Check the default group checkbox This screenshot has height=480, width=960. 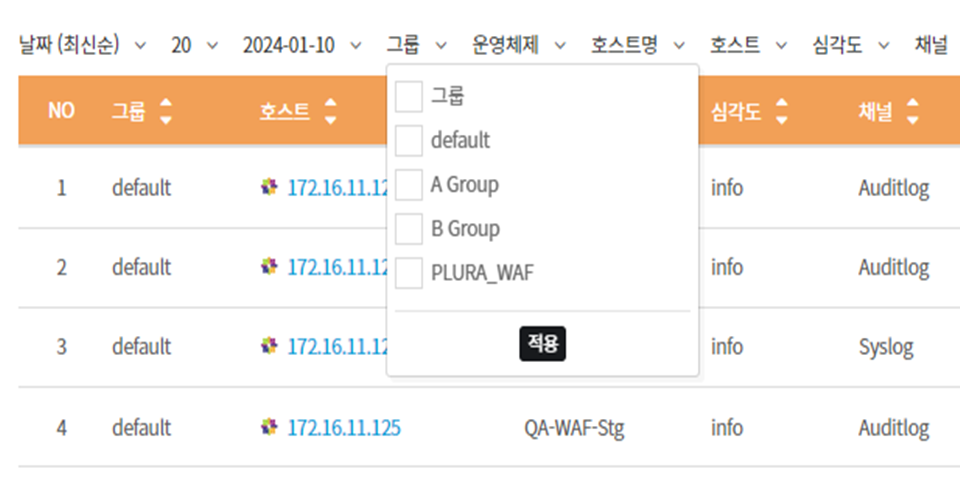coord(409,141)
